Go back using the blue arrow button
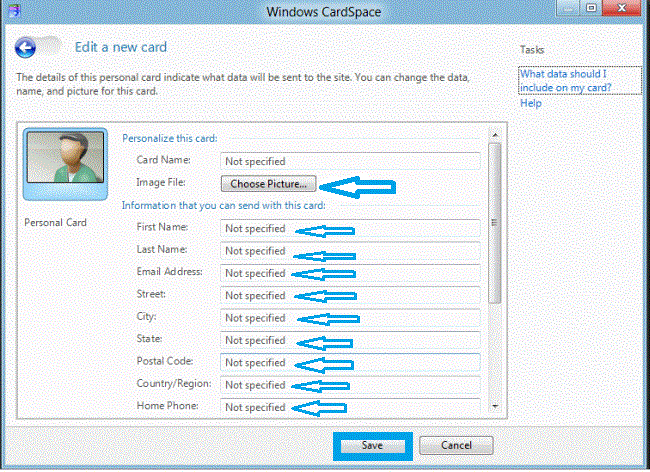Viewport: 650px width, 472px height. coord(25,48)
